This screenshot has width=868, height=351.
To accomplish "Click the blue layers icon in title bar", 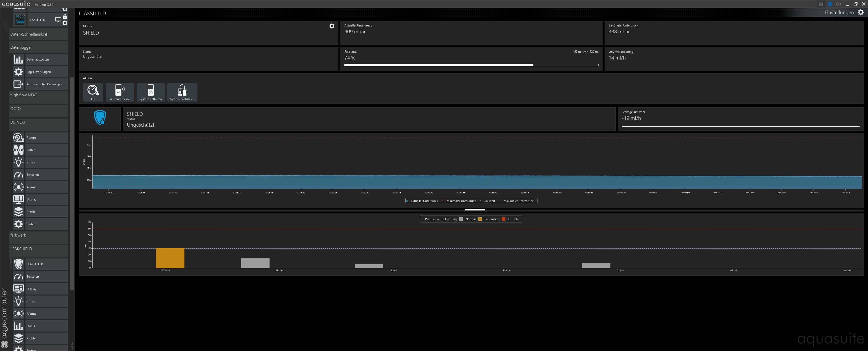I will pyautogui.click(x=830, y=4).
